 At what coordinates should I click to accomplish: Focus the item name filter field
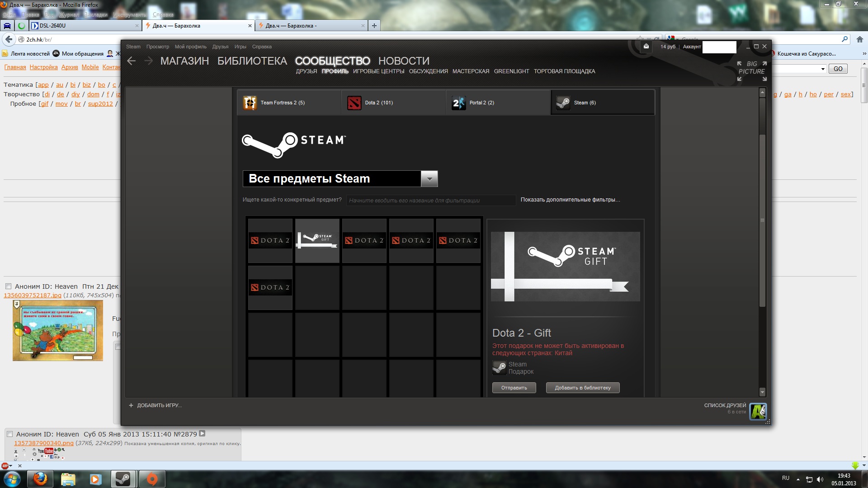tap(430, 200)
